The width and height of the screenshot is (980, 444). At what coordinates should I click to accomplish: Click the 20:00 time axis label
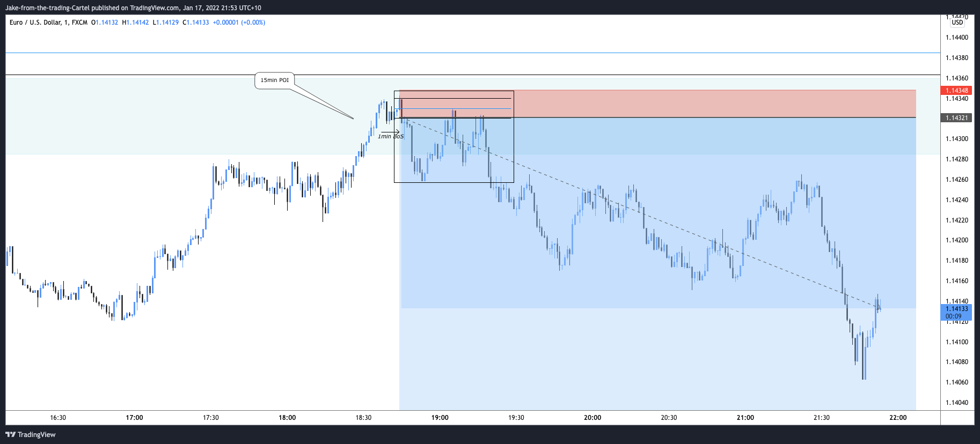point(593,418)
